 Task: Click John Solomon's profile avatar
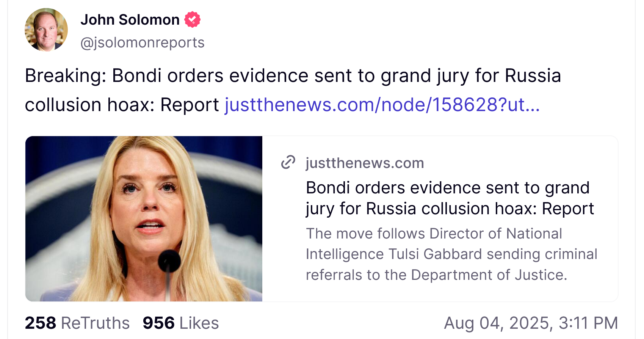coord(46,30)
